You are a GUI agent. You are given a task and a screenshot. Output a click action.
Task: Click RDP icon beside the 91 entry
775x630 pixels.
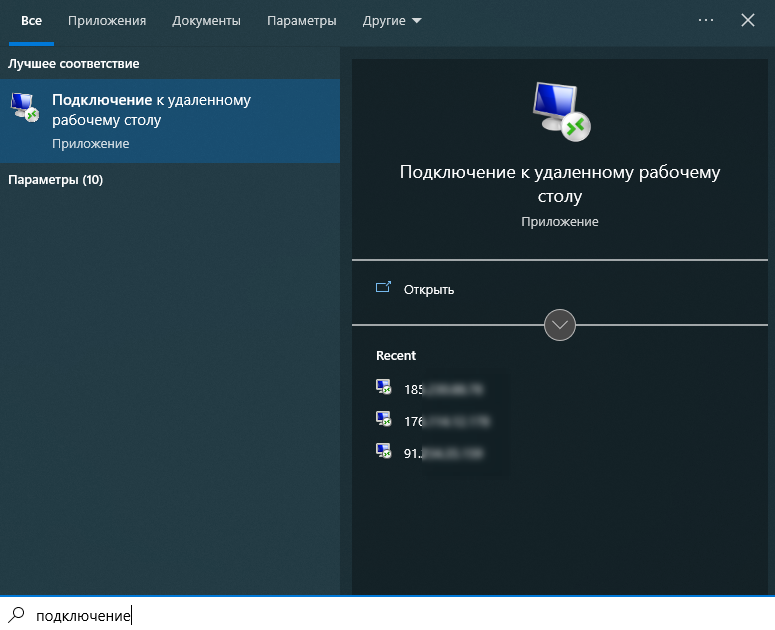pyautogui.click(x=384, y=451)
